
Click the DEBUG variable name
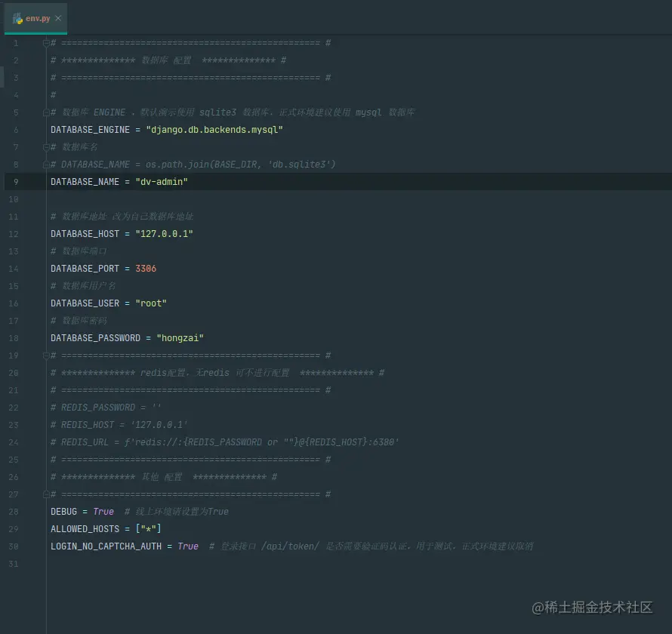tap(64, 512)
